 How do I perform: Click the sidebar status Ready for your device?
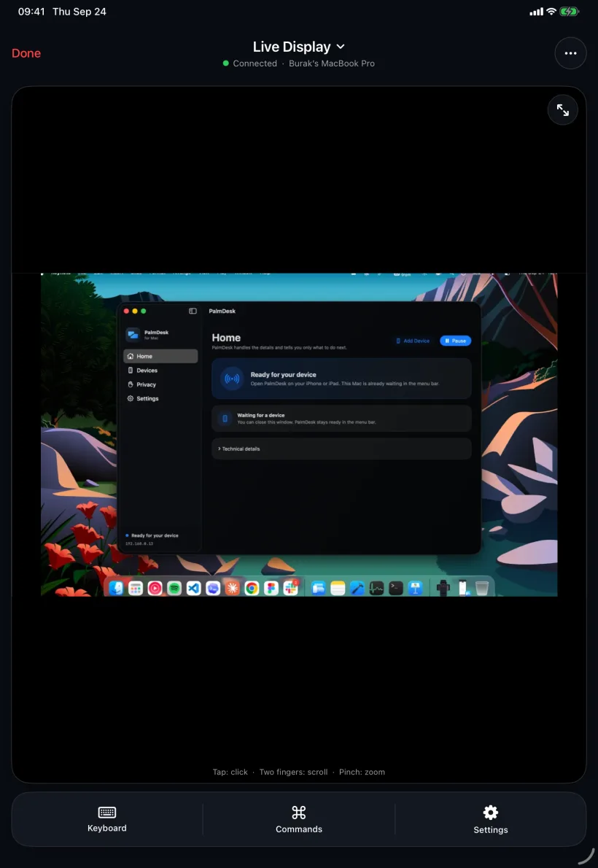click(x=152, y=535)
